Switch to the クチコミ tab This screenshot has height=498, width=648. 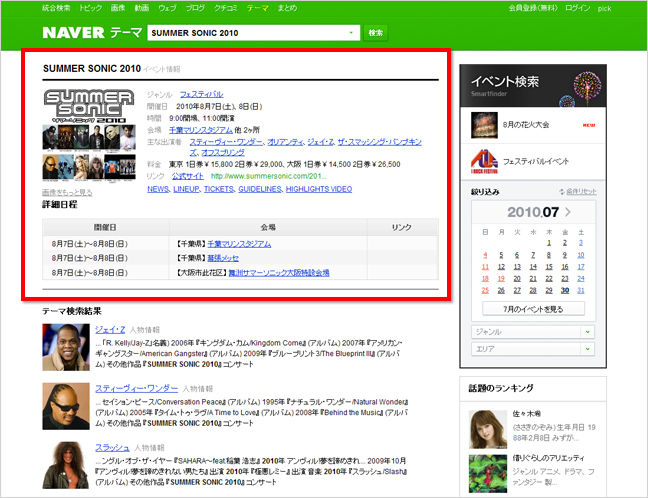pos(226,8)
